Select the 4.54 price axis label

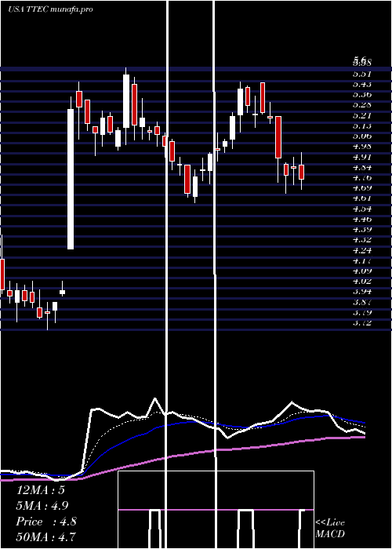(361, 209)
